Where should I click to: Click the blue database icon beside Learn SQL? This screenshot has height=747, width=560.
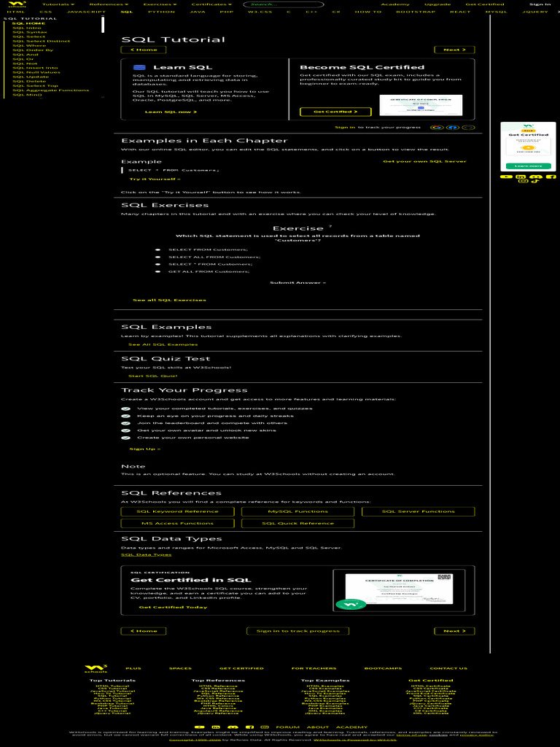(139, 68)
